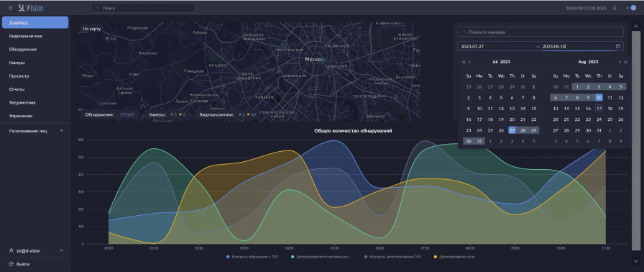Click the Поиск по камерам search field

(x=540, y=32)
